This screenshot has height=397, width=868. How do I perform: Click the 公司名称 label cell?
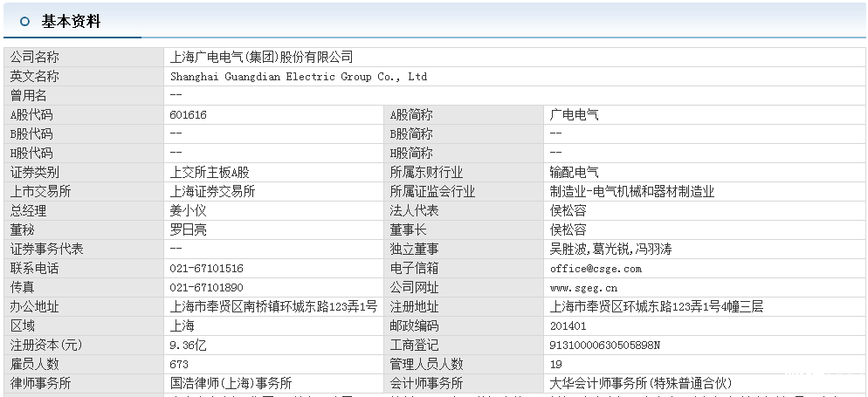[x=84, y=57]
